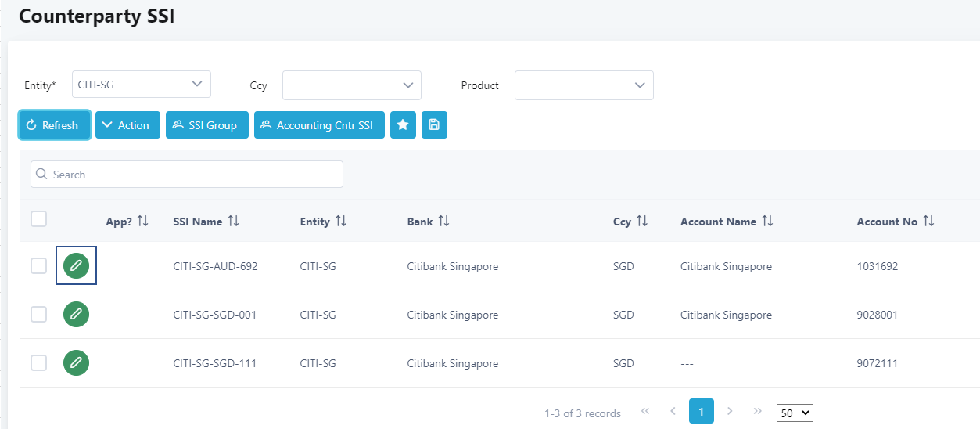Open the SSI Group button

206,125
